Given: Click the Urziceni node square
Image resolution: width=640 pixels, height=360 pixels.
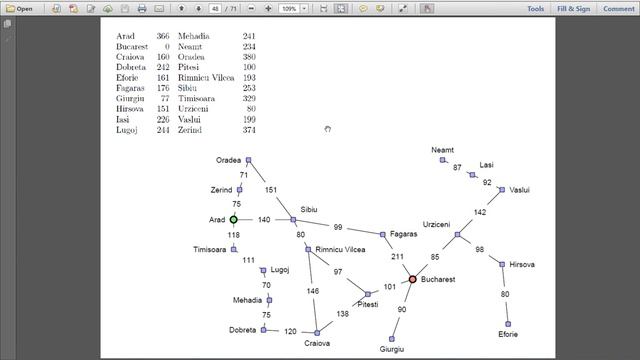Looking at the screenshot, I should pos(457,235).
